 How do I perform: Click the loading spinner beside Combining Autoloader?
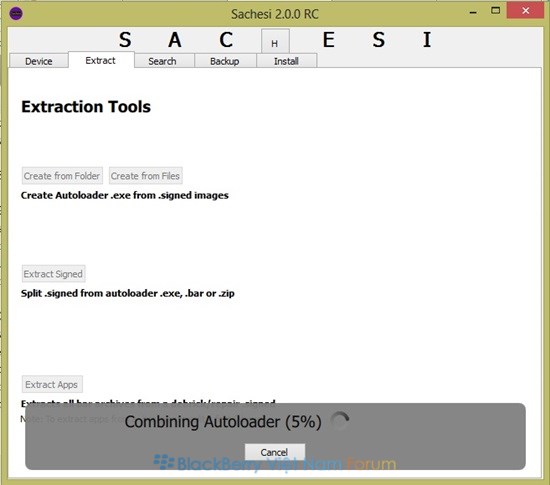pyautogui.click(x=340, y=421)
